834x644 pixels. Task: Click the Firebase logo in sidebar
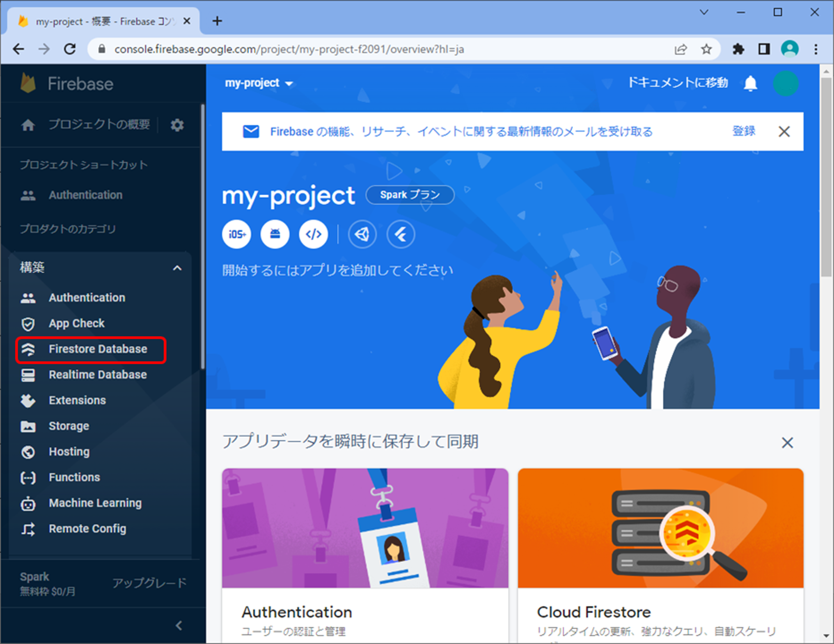pos(66,84)
